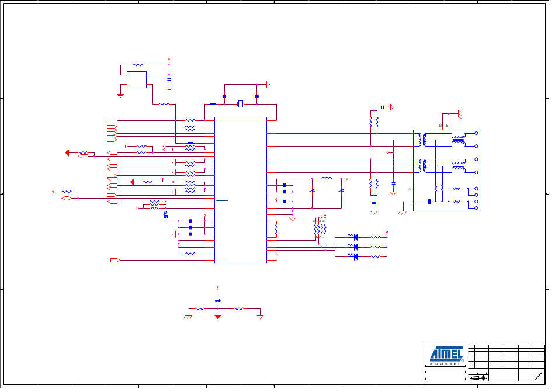Select the small blue IC box at top left
Image resolution: width=555 pixels, height=392 pixels.
click(137, 79)
